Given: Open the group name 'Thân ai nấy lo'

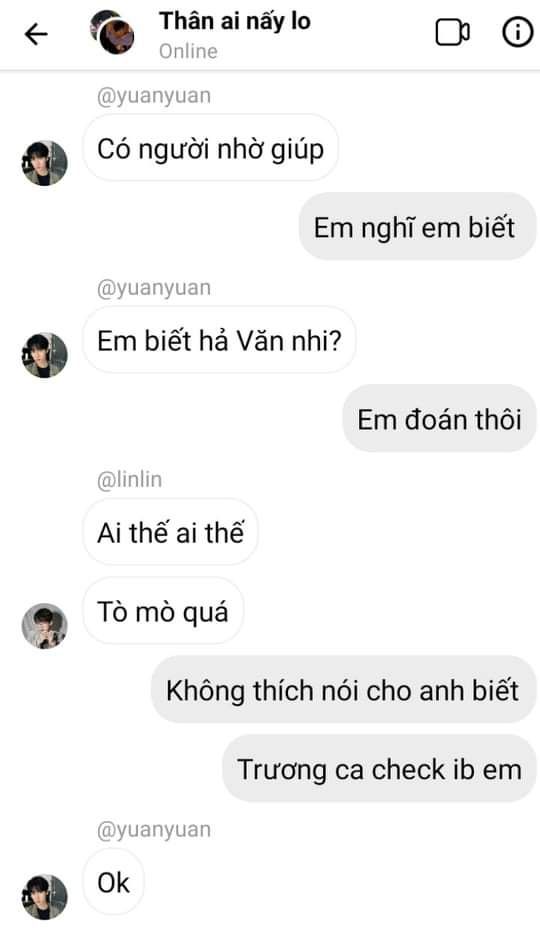Looking at the screenshot, I should tap(235, 21).
